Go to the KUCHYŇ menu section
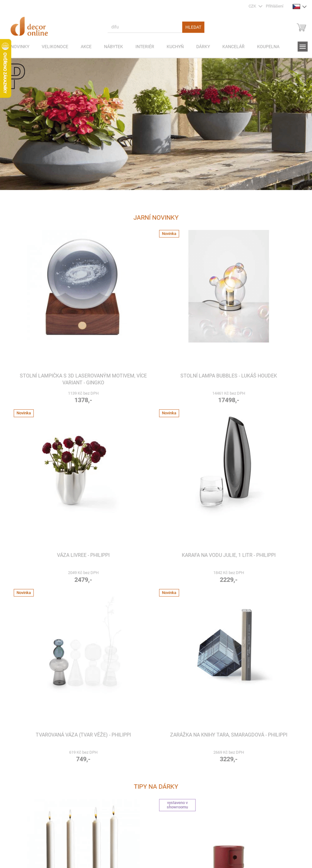Screen dimensions: 312x868 tap(175, 47)
